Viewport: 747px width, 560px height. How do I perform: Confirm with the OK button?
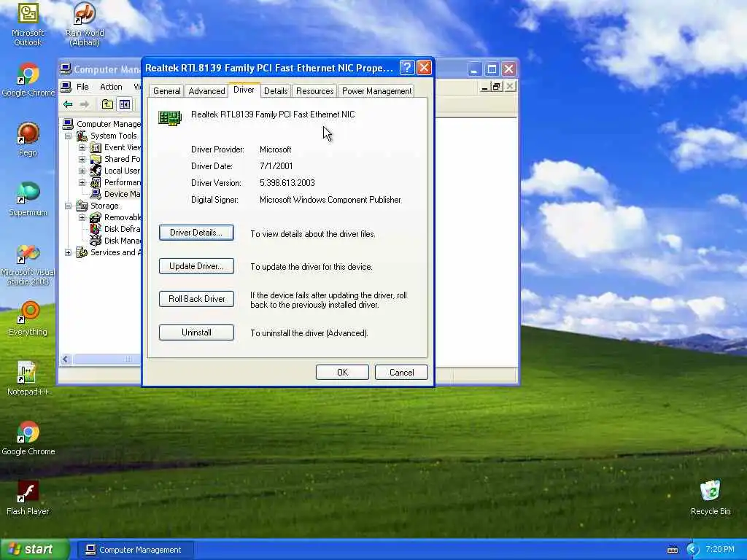pyautogui.click(x=342, y=373)
